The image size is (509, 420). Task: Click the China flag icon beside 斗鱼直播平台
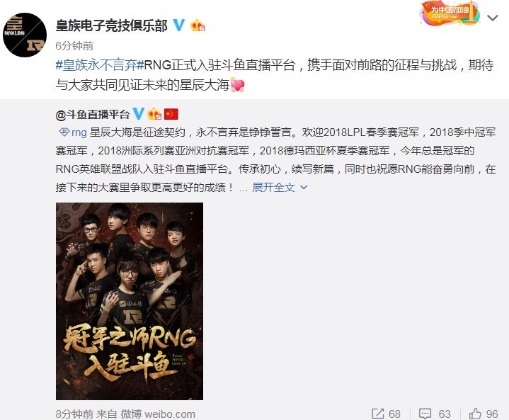171,114
